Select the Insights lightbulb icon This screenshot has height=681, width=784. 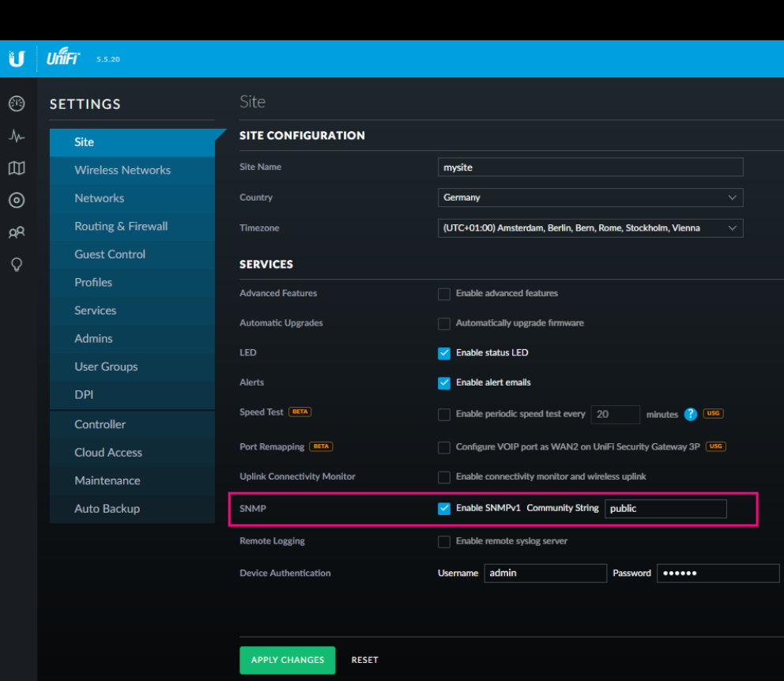[17, 264]
